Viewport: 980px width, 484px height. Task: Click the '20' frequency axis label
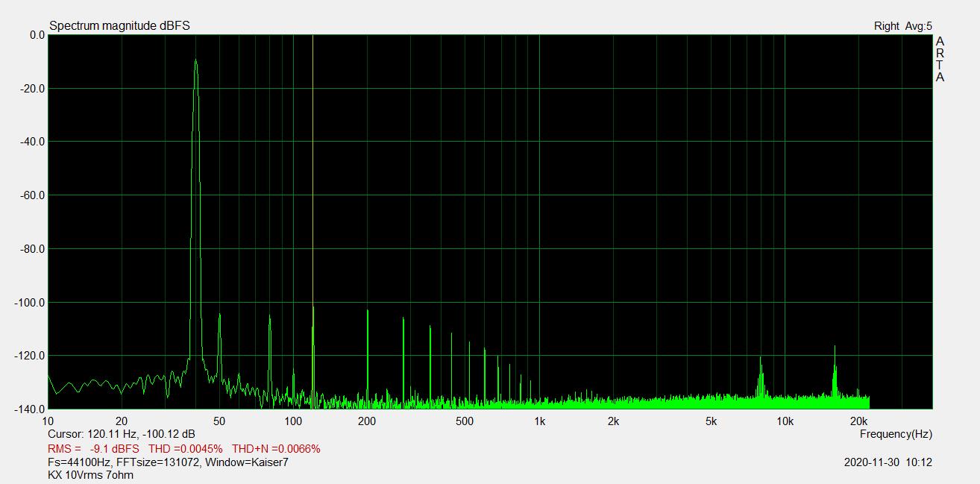[x=122, y=421]
